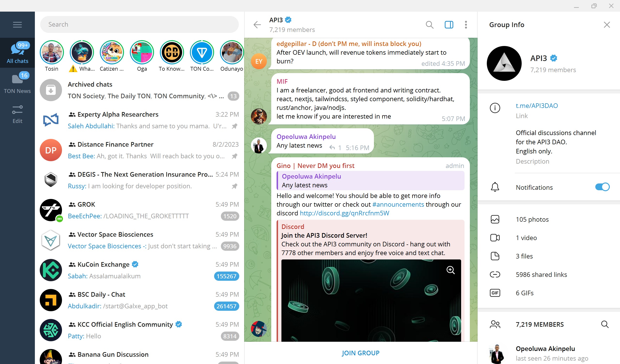
Task: Open the 5986 shared links list
Action: pyautogui.click(x=541, y=274)
